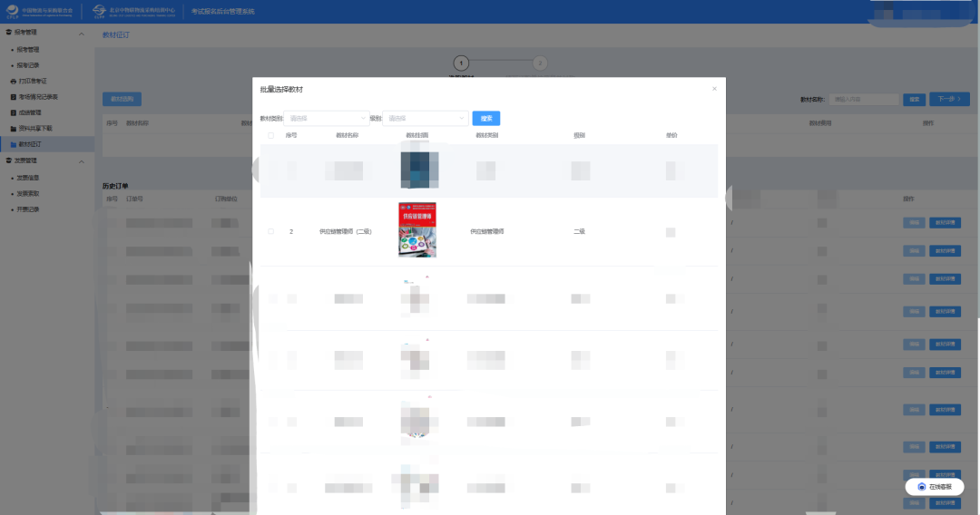Click 教材详情 in first history order row
This screenshot has width=980, height=515.
click(x=945, y=223)
